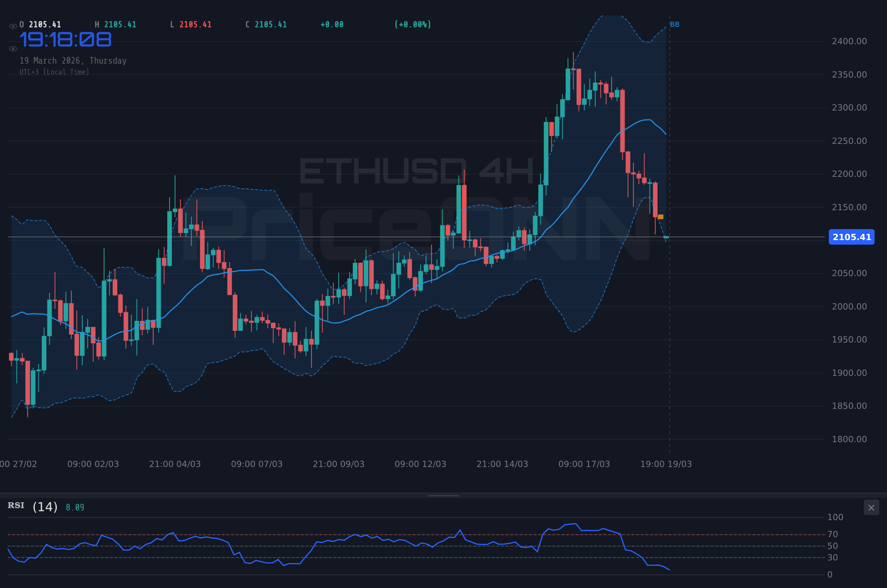Select the BB indicator label
The height and width of the screenshot is (588, 887).
tap(675, 24)
